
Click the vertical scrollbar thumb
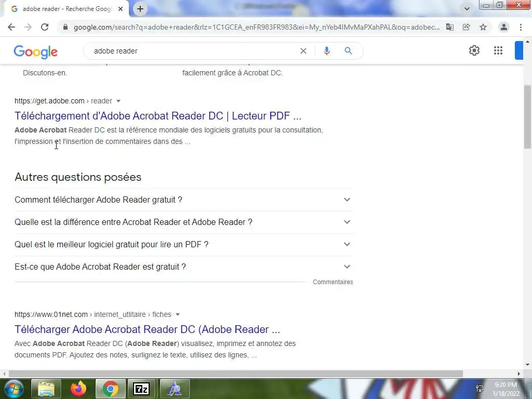[x=527, y=116]
